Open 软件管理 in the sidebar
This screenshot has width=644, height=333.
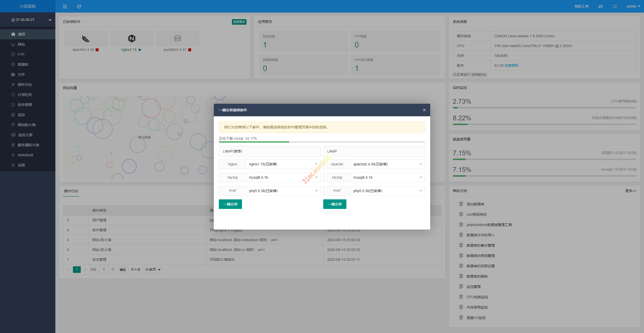[25, 105]
